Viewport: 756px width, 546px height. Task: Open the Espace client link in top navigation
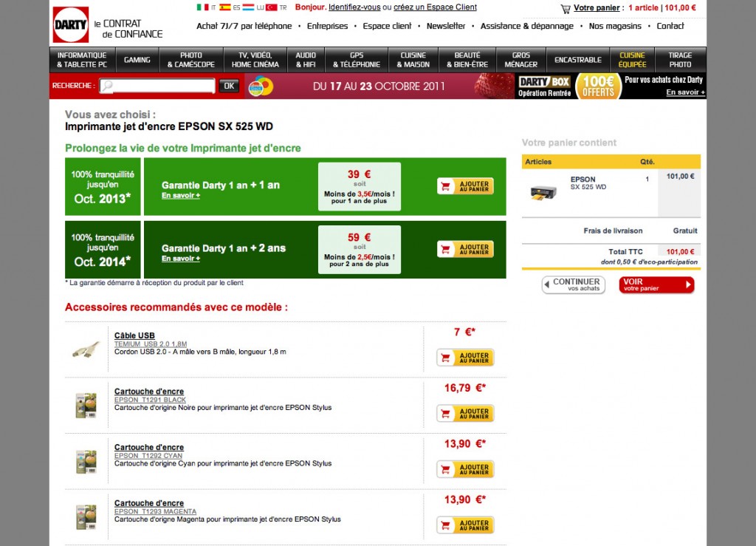387,26
